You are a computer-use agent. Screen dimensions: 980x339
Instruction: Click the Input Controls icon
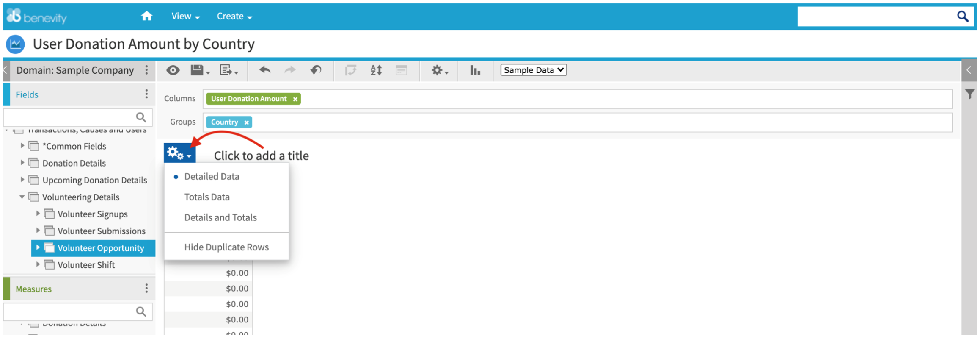(x=401, y=70)
